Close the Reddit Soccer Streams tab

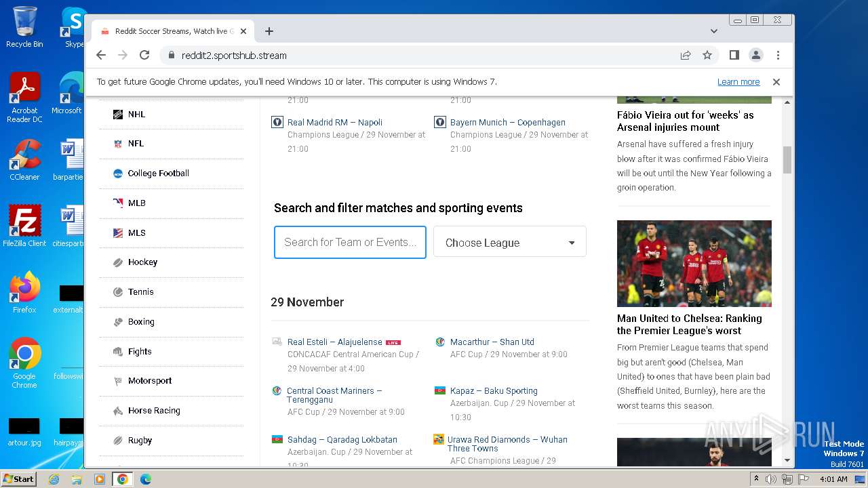243,31
